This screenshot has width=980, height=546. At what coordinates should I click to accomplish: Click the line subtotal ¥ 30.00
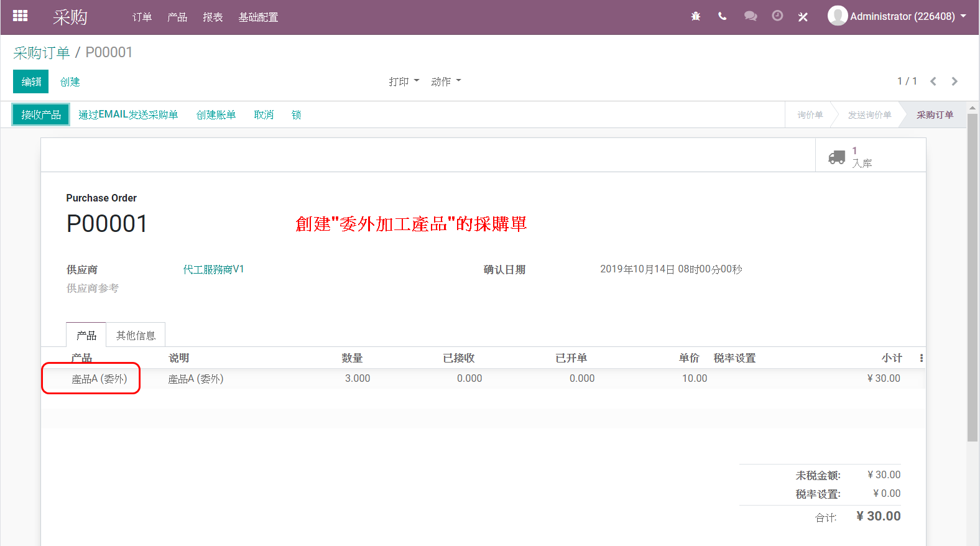click(x=884, y=378)
